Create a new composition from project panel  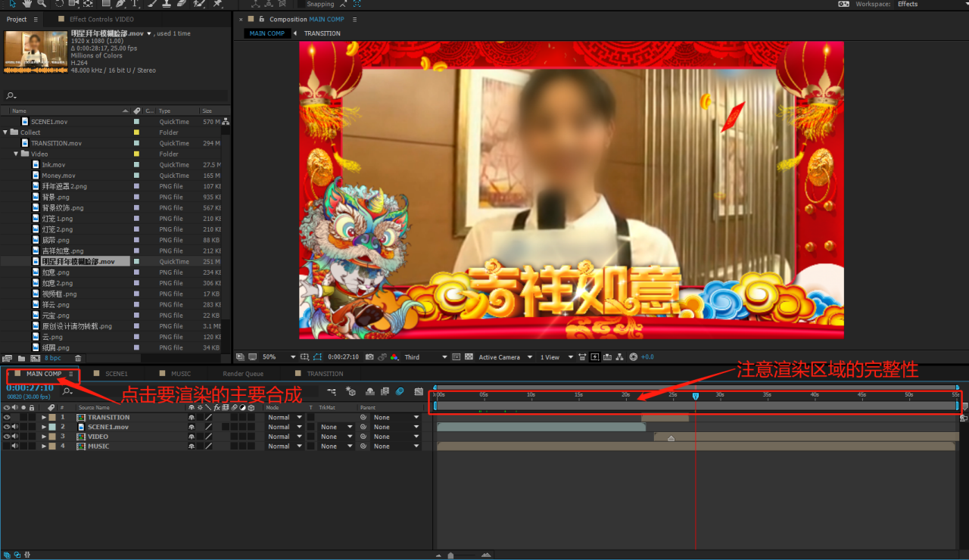pos(35,358)
